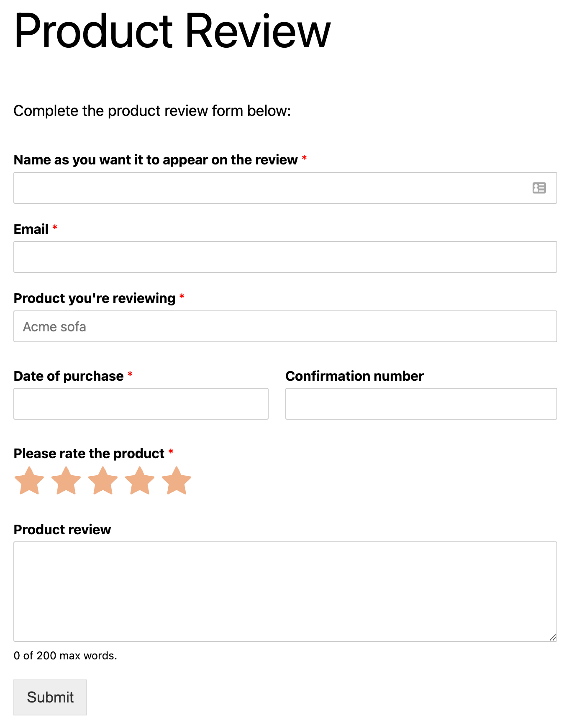Click the textarea resize handle
This screenshot has width=569, height=728.
coord(553,637)
